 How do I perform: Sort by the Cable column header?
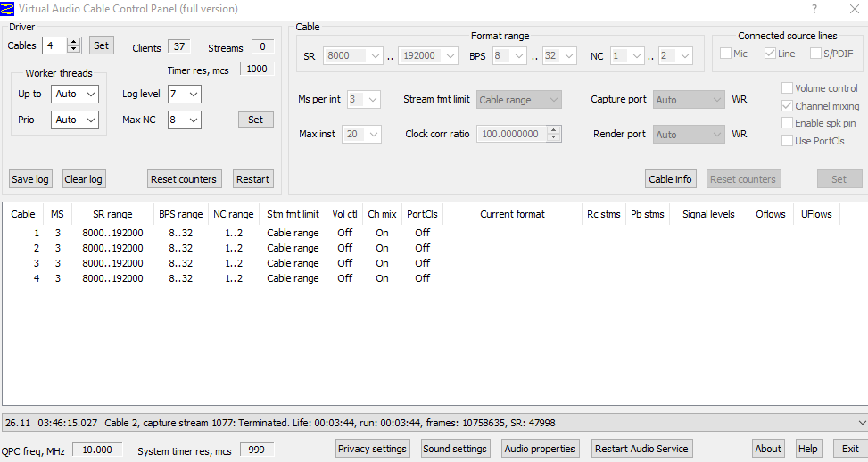[23, 214]
